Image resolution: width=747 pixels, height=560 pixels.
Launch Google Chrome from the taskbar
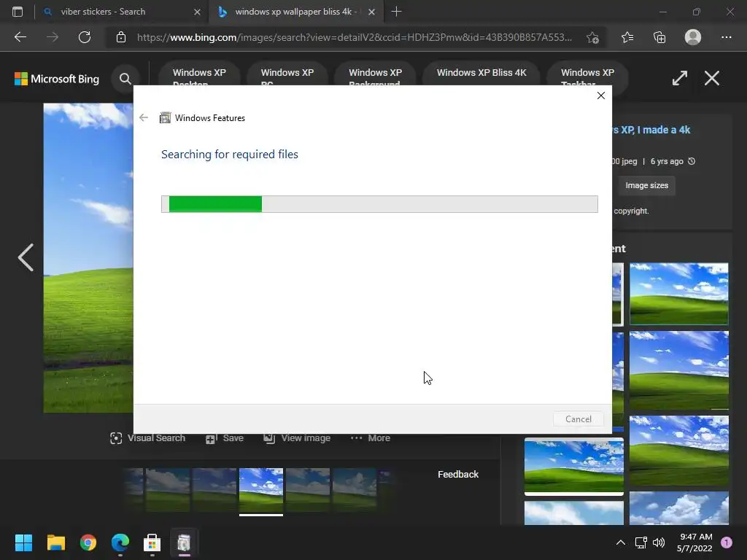coord(88,542)
